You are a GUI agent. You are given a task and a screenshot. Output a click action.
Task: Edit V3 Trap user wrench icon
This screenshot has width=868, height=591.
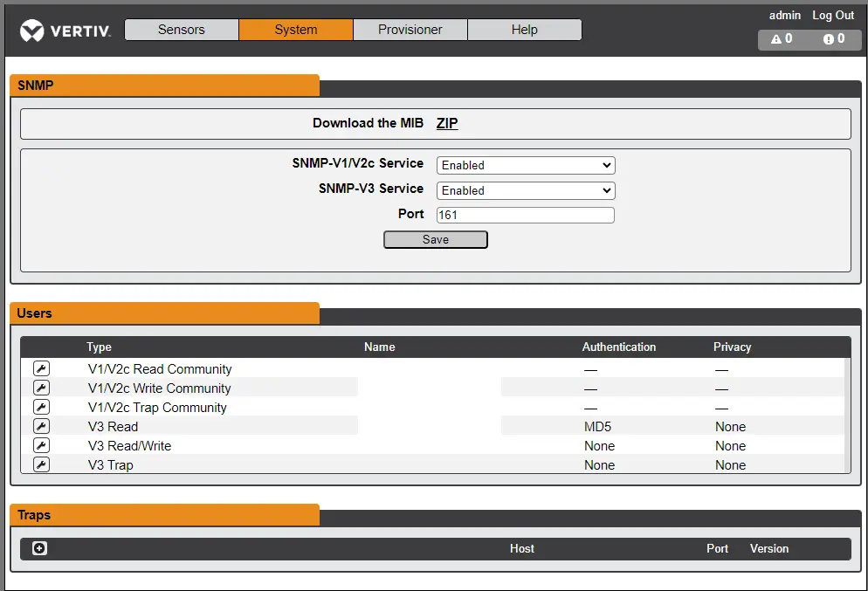(41, 465)
